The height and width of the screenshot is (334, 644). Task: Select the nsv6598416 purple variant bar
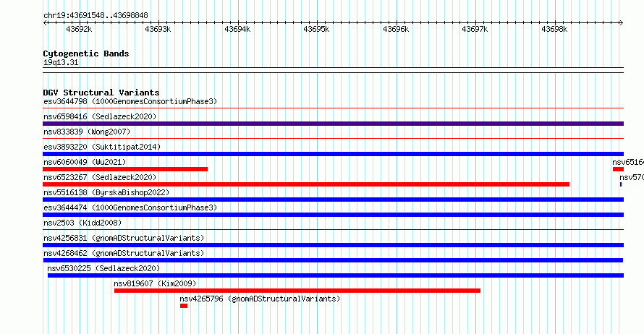click(x=333, y=124)
